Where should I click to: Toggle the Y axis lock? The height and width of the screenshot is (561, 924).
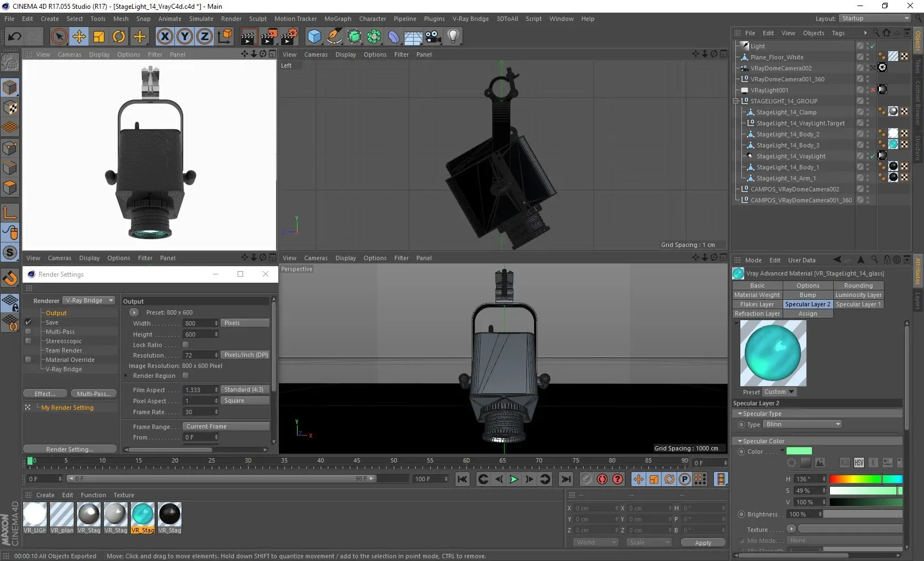185,36
